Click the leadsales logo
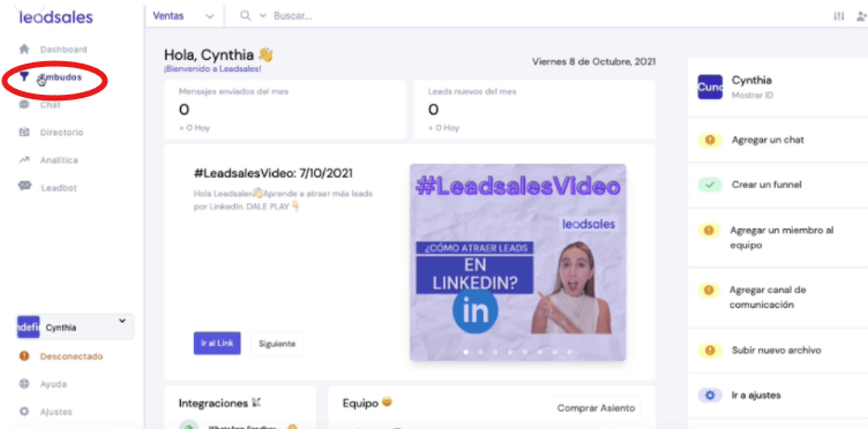868x429 pixels. pos(56,17)
